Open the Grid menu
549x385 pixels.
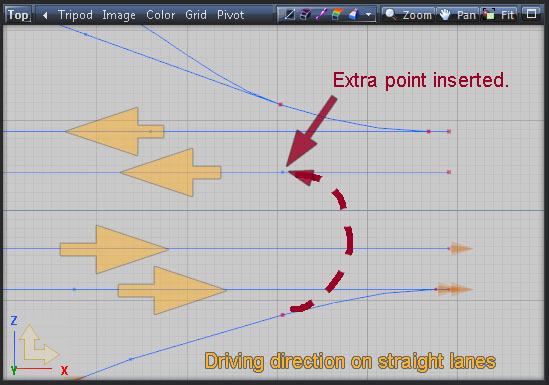pos(196,15)
